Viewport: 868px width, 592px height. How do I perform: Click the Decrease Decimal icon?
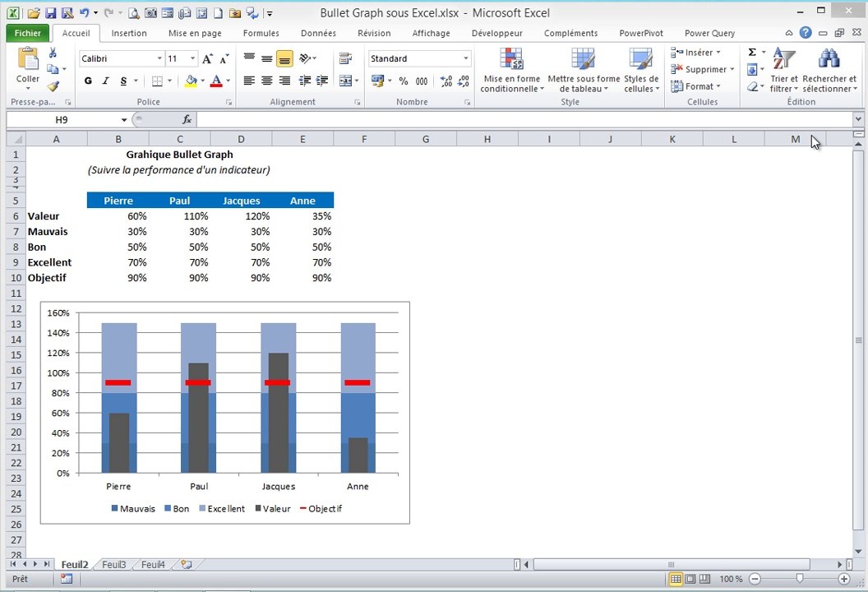[x=464, y=81]
